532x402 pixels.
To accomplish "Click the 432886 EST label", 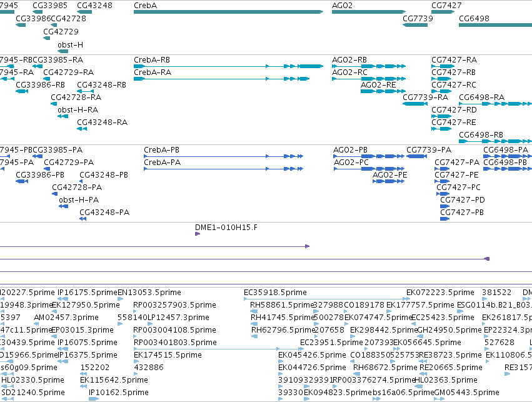I will 149,368.
